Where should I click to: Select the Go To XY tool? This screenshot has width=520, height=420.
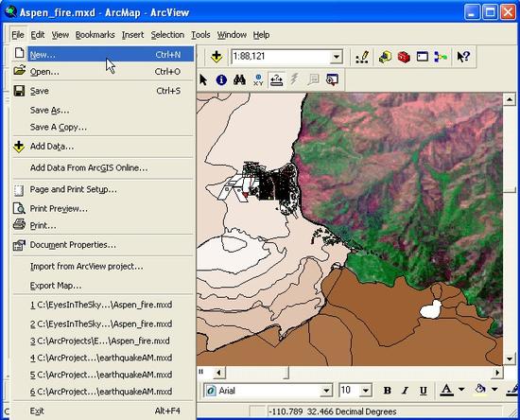[258, 80]
